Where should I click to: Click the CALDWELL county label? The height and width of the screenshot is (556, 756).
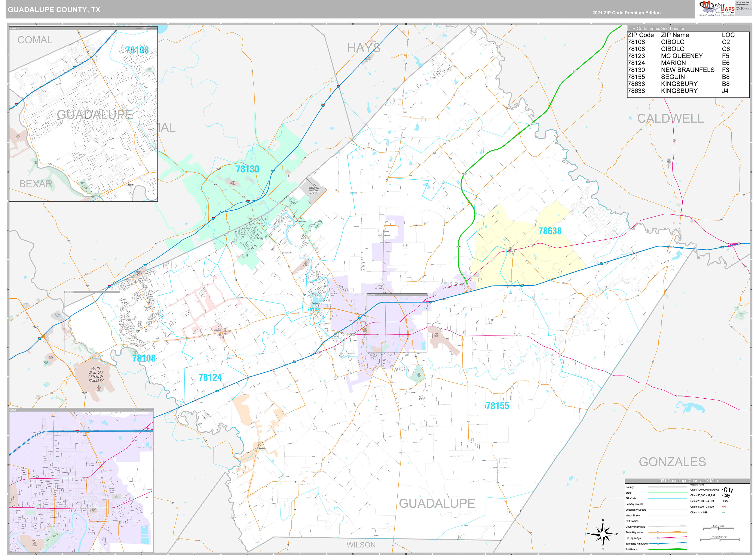(670, 118)
